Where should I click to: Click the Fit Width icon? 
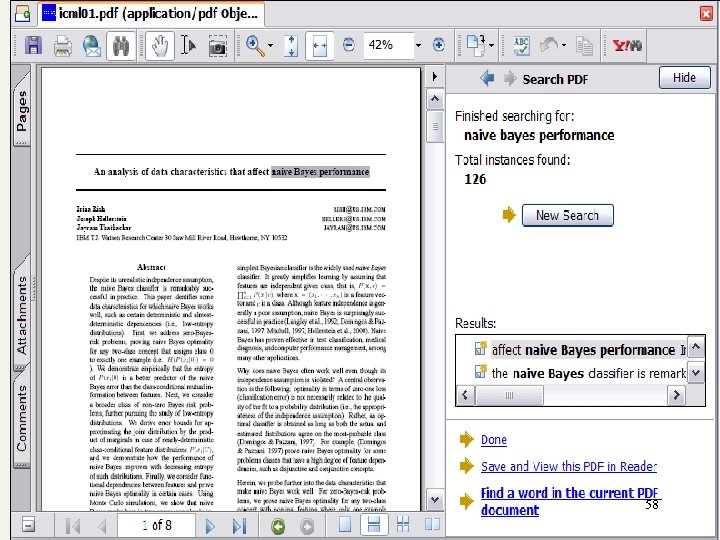coord(320,46)
